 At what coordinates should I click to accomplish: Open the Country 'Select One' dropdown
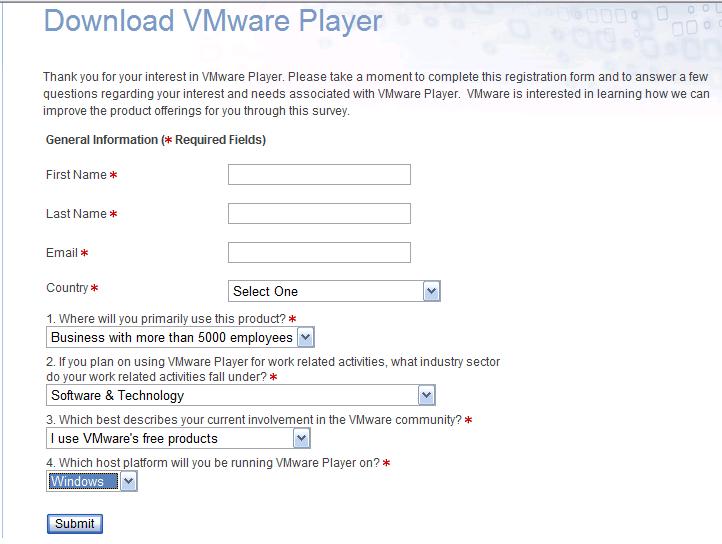tap(334, 291)
